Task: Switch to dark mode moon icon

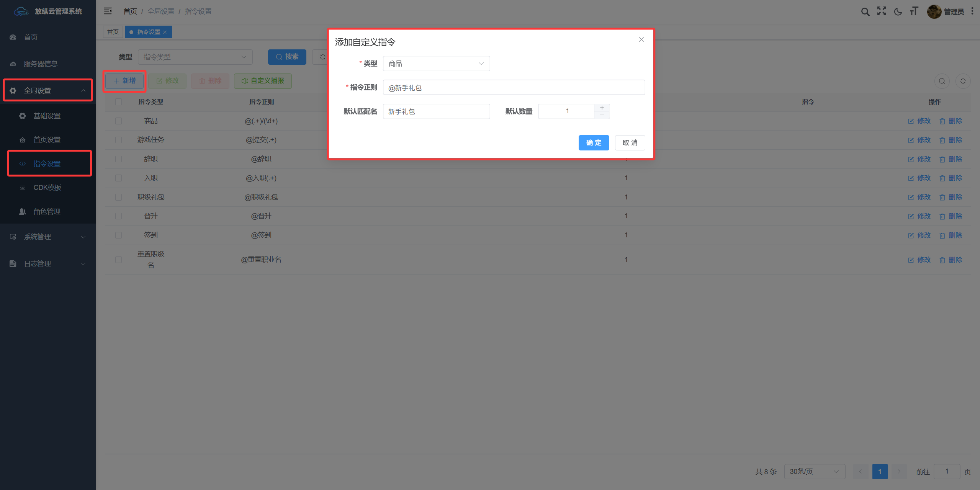Action: pyautogui.click(x=898, y=11)
